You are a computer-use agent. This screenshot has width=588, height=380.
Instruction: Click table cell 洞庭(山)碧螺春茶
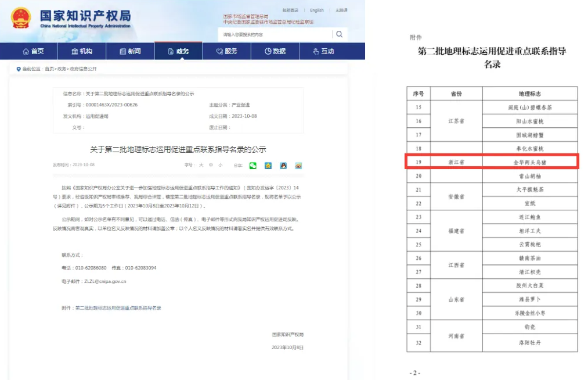click(530, 107)
